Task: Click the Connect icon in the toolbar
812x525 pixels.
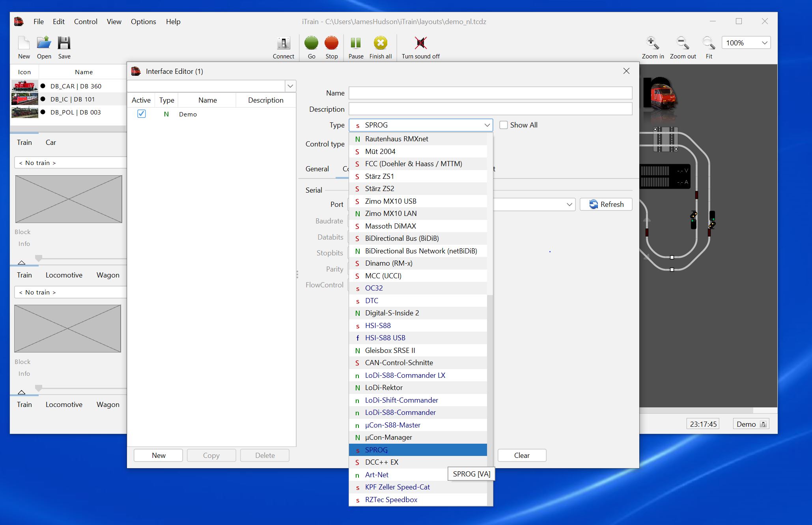Action: [x=284, y=43]
